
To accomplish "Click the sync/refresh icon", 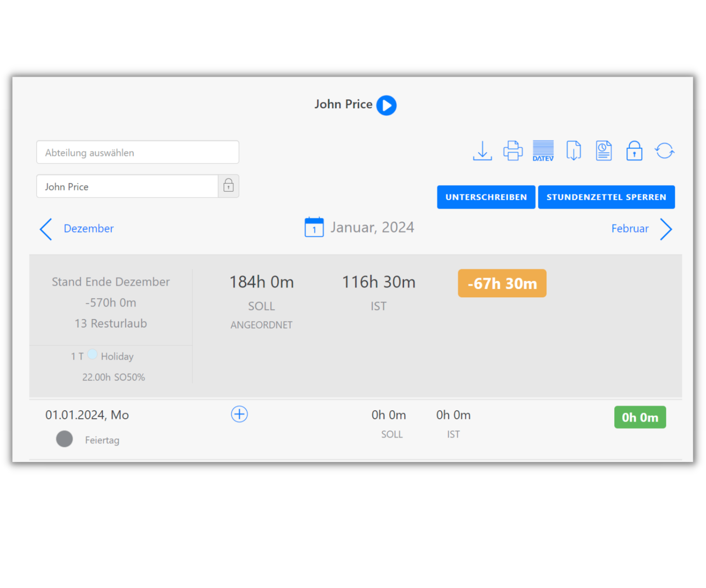I will pos(664,151).
